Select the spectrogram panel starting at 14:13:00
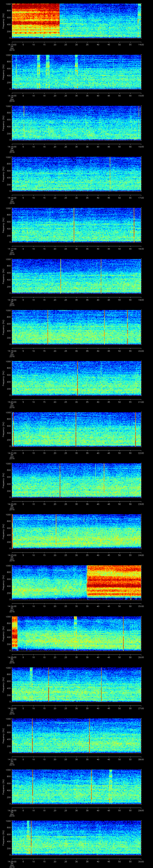 [x=76, y=21]
